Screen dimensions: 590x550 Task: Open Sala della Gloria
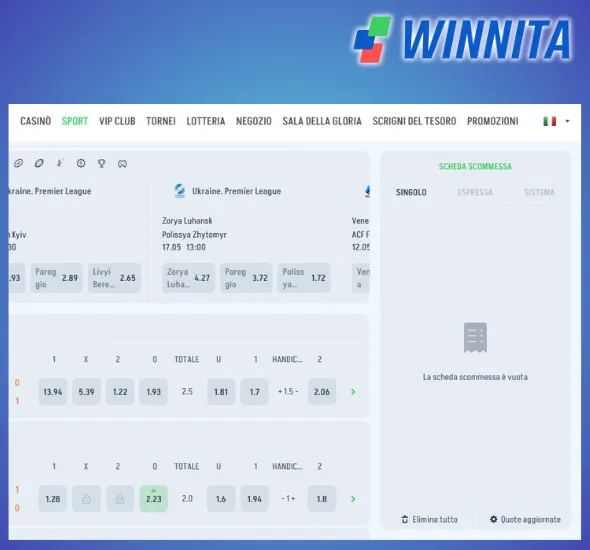322,121
